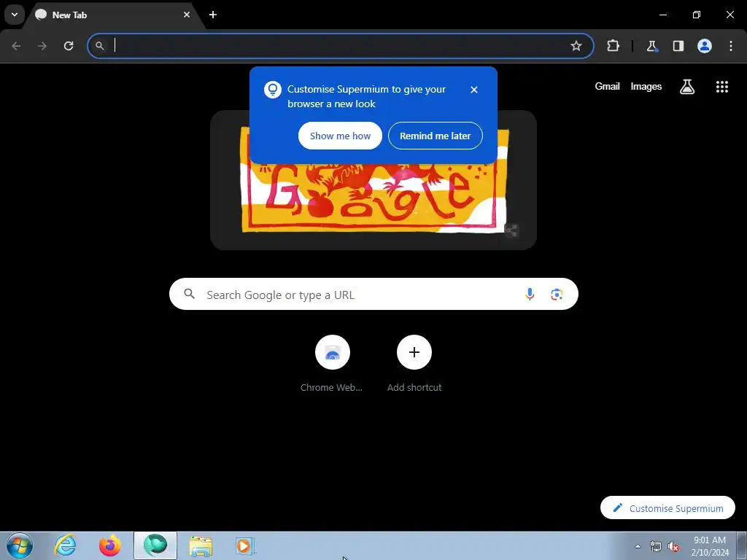Open Windows Explorer from the taskbar
747x560 pixels.
[x=201, y=545]
